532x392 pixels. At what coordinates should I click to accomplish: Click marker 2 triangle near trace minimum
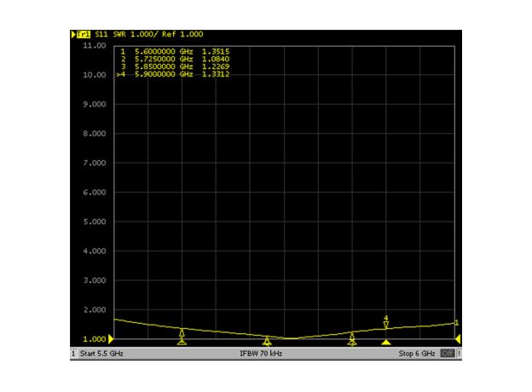pos(267,340)
